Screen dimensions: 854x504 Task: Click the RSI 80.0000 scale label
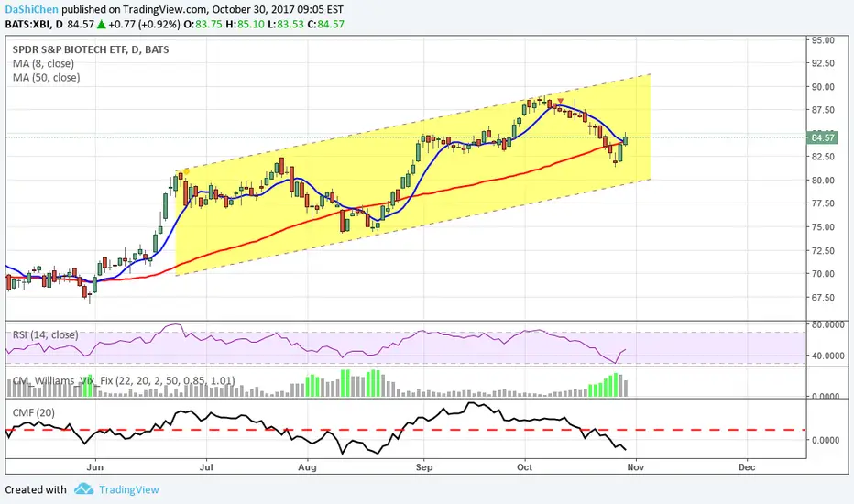pos(827,324)
